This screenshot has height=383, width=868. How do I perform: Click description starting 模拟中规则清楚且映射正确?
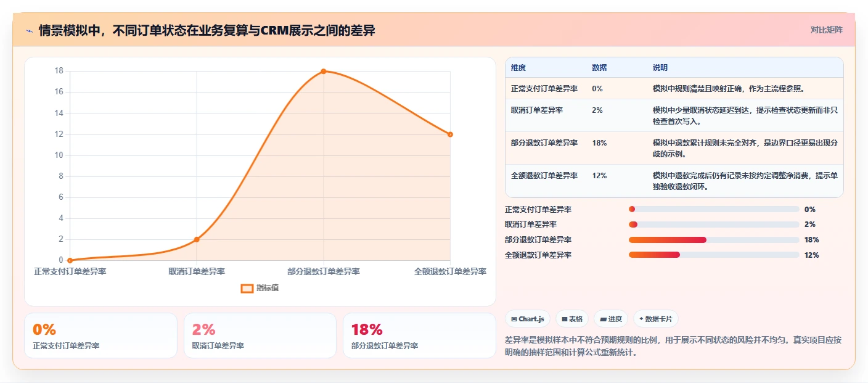coord(729,89)
